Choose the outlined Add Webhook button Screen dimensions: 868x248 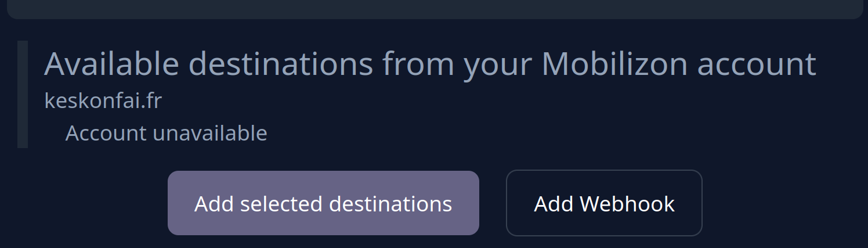click(604, 203)
